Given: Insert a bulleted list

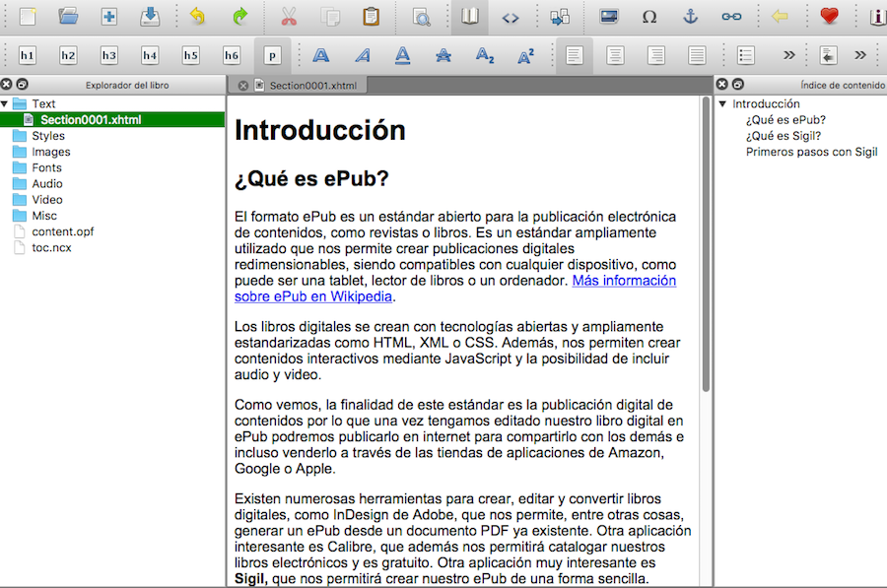Looking at the screenshot, I should pos(746,55).
